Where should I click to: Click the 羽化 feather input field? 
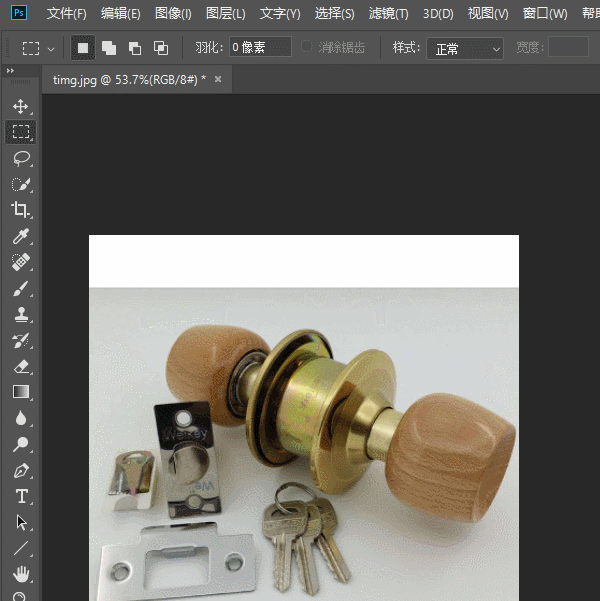[x=260, y=48]
